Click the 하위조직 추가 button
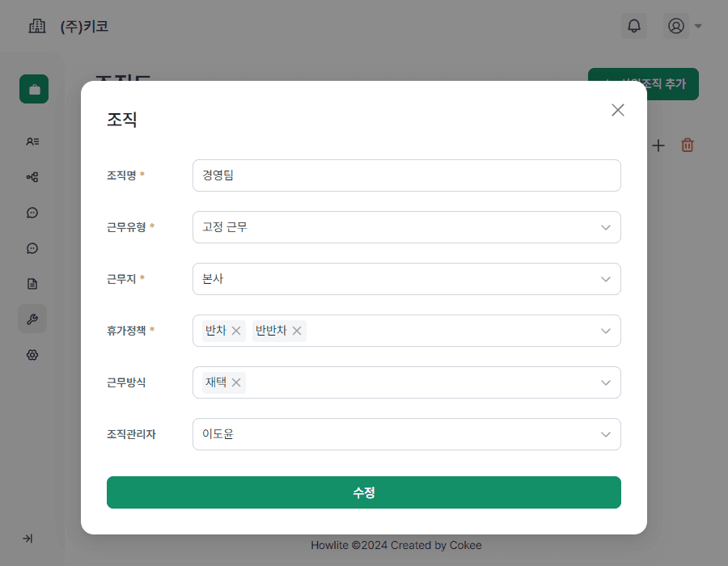 (x=644, y=84)
